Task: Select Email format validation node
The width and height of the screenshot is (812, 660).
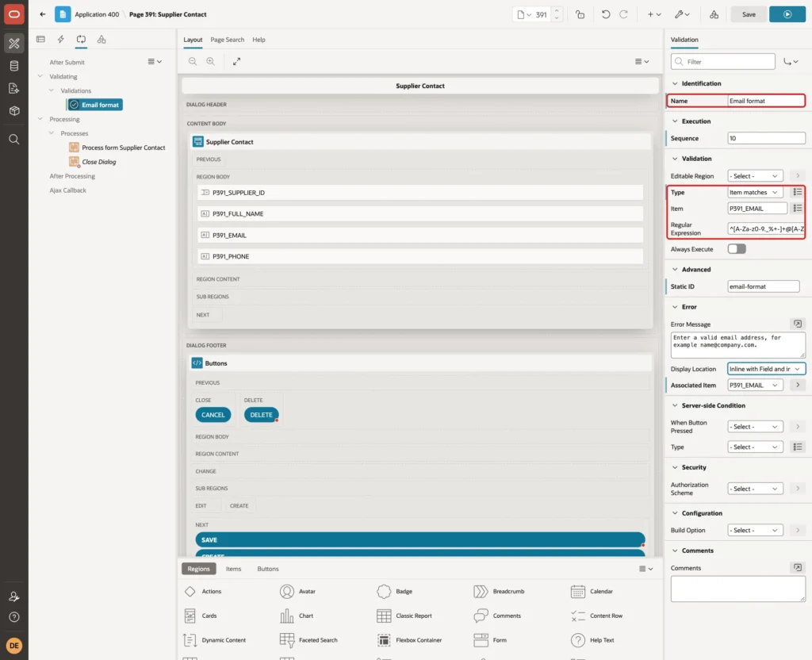Action: pyautogui.click(x=95, y=105)
